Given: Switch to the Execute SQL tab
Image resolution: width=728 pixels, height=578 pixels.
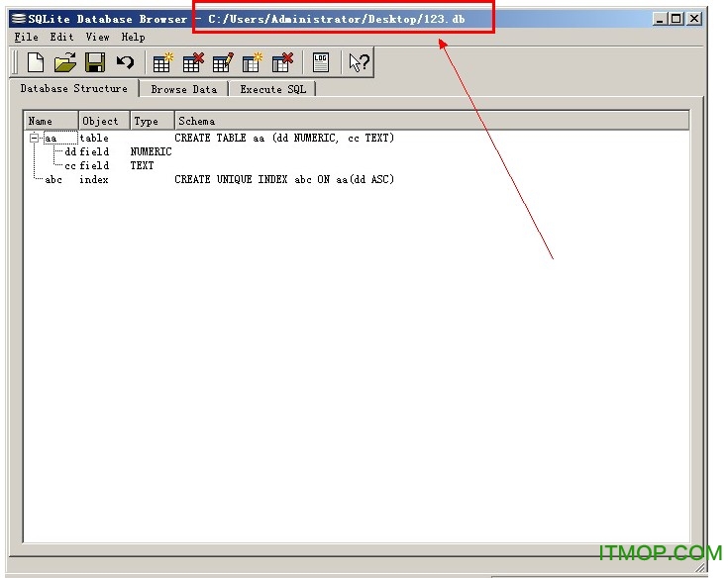Looking at the screenshot, I should tap(273, 89).
